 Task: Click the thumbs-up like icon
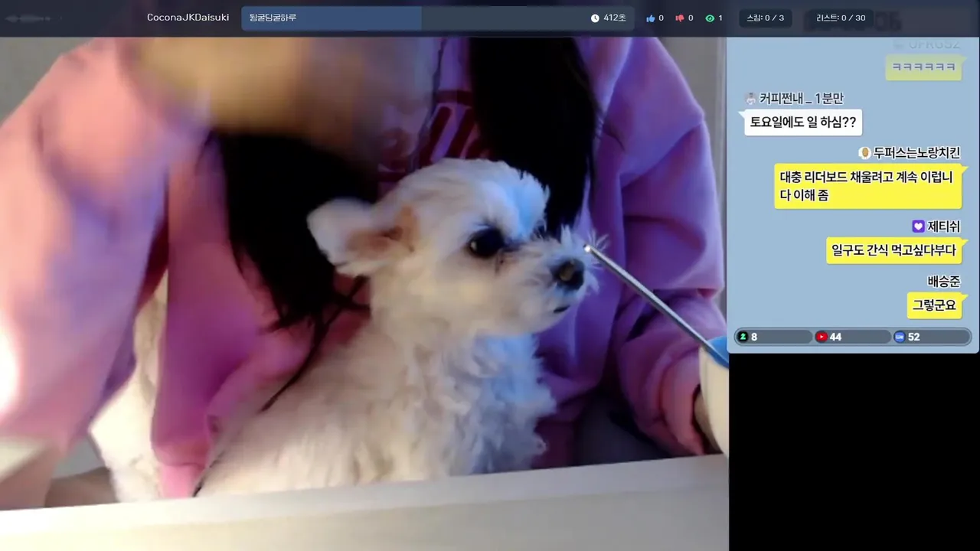pyautogui.click(x=650, y=18)
